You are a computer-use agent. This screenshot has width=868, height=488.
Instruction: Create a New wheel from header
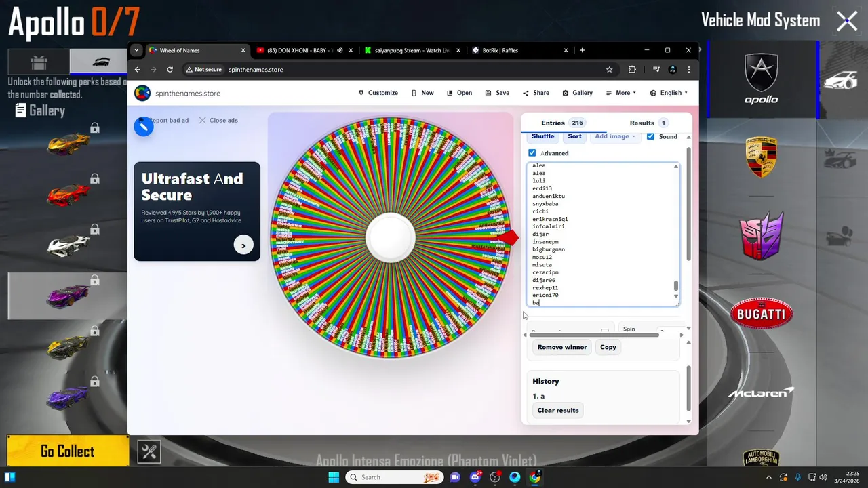[422, 93]
